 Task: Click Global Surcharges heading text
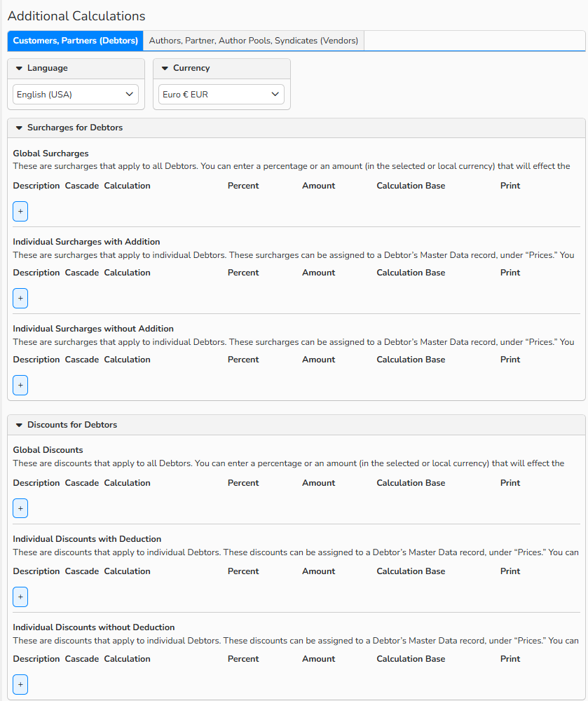point(50,154)
